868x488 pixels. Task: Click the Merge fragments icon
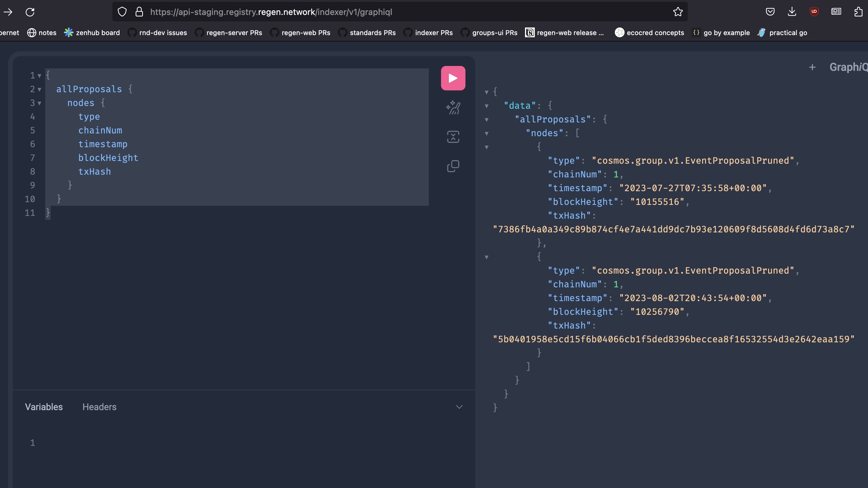[453, 137]
